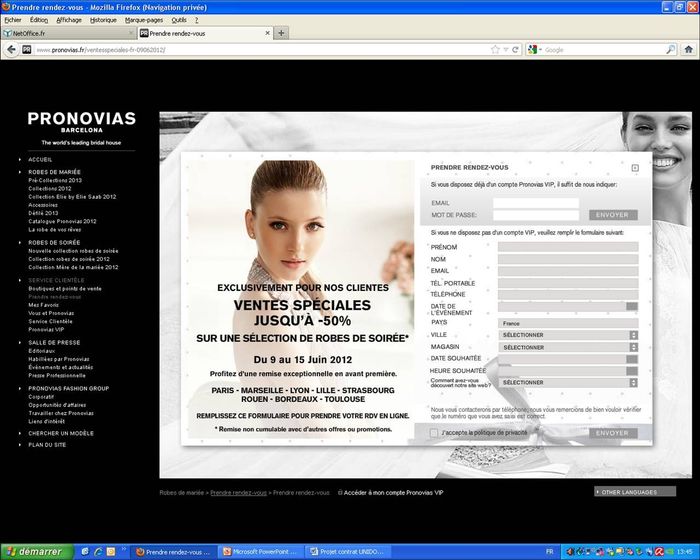The image size is (700, 560).
Task: Click the Nom input field
Action: 568,259
